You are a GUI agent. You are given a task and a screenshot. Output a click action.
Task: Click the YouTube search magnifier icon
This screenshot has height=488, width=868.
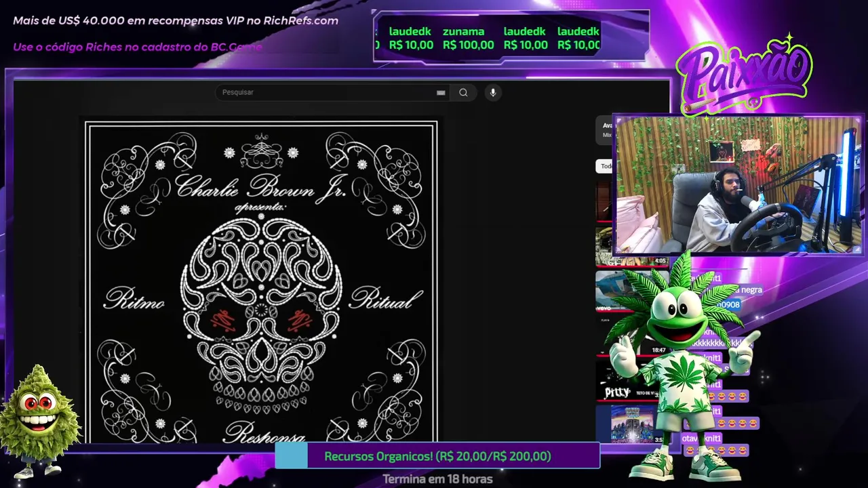(463, 93)
